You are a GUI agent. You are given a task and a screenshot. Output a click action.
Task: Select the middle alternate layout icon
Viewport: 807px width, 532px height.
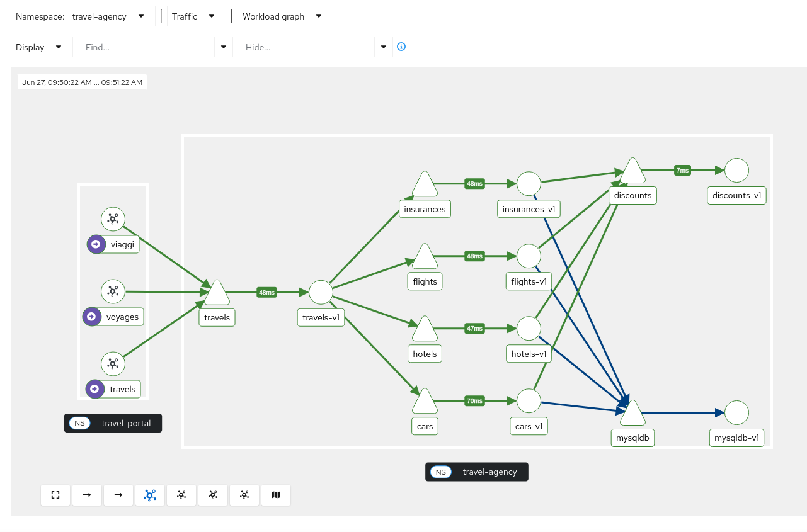[213, 495]
